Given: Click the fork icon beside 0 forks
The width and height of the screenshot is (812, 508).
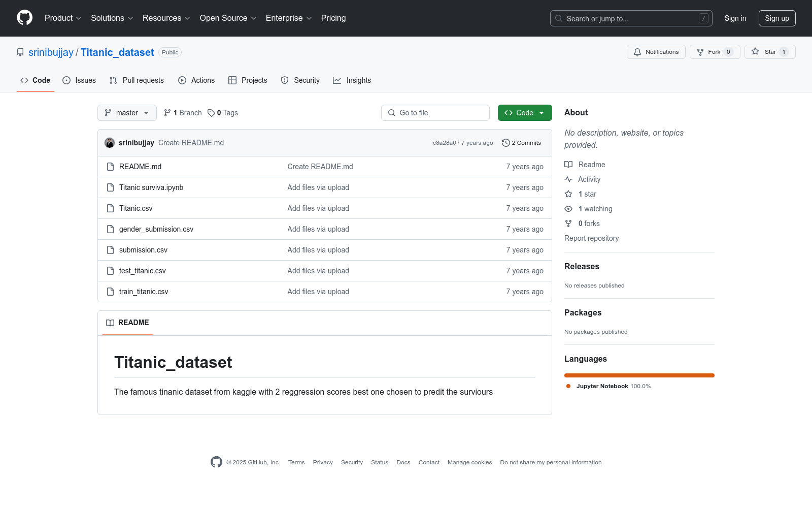Looking at the screenshot, I should pyautogui.click(x=568, y=224).
